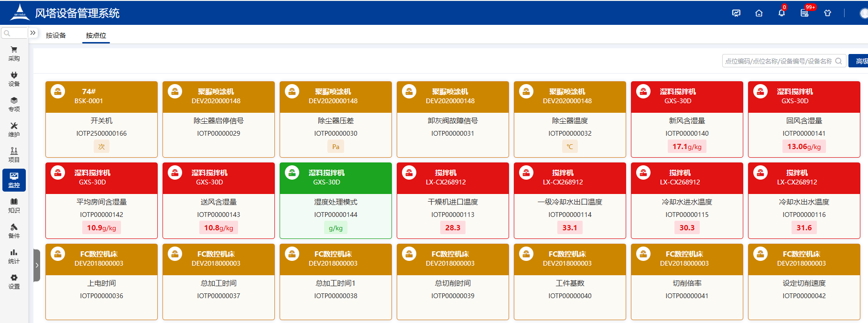
Task: Open the 知识 knowledge module in sidebar
Action: (x=14, y=205)
